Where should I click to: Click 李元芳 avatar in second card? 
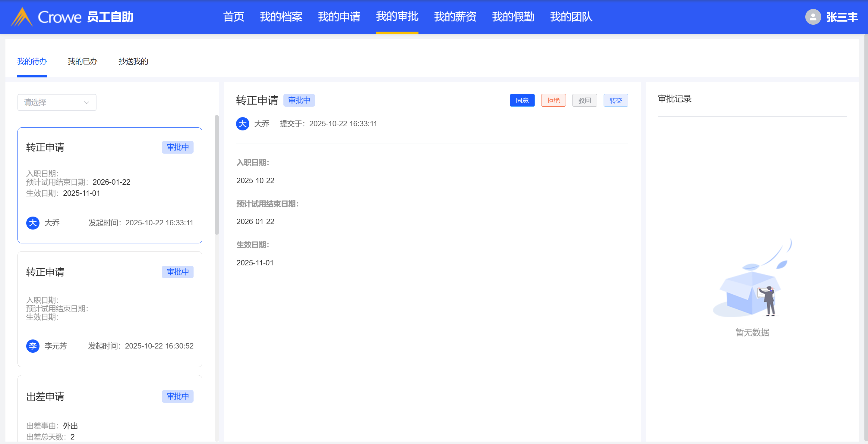coord(33,346)
